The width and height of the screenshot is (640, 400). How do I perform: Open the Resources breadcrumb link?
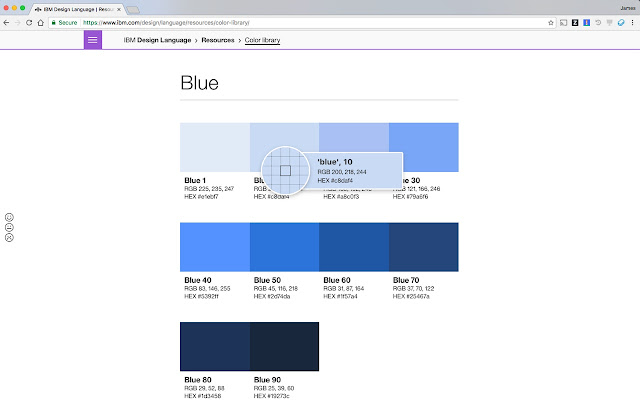coord(218,40)
